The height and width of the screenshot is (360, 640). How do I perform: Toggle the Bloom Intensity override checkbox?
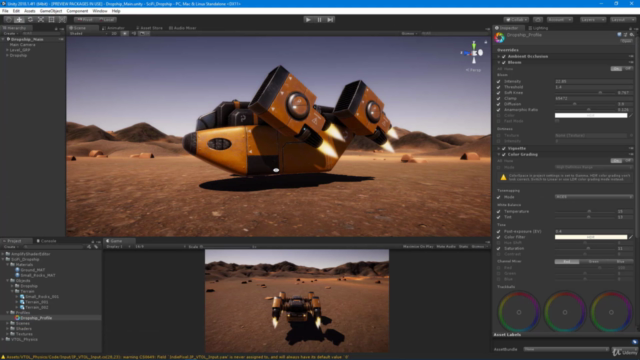(x=498, y=82)
